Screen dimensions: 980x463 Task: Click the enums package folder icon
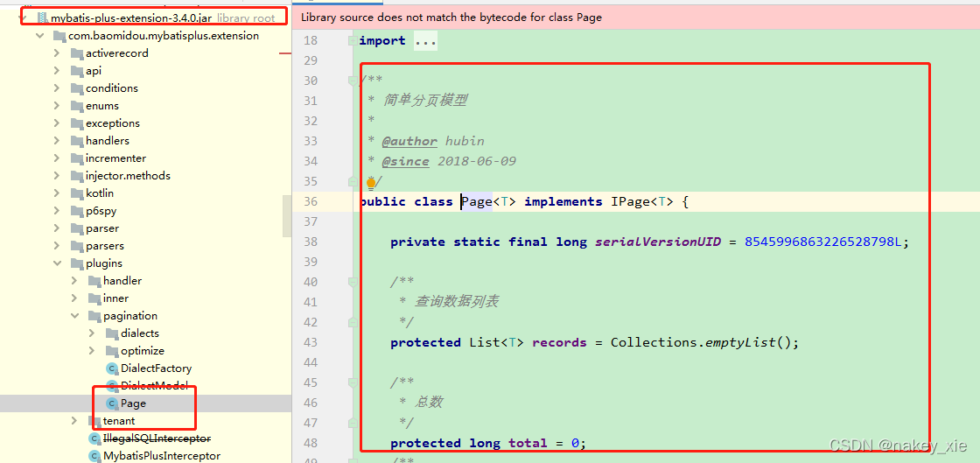(76, 106)
